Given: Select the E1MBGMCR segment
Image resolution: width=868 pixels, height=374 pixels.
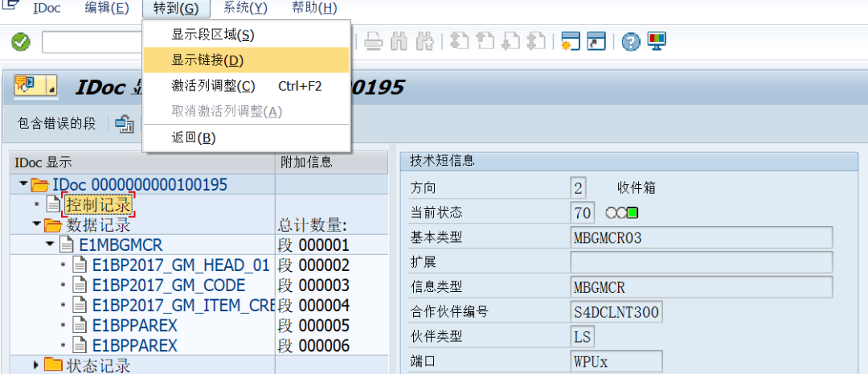Looking at the screenshot, I should pos(121,245).
